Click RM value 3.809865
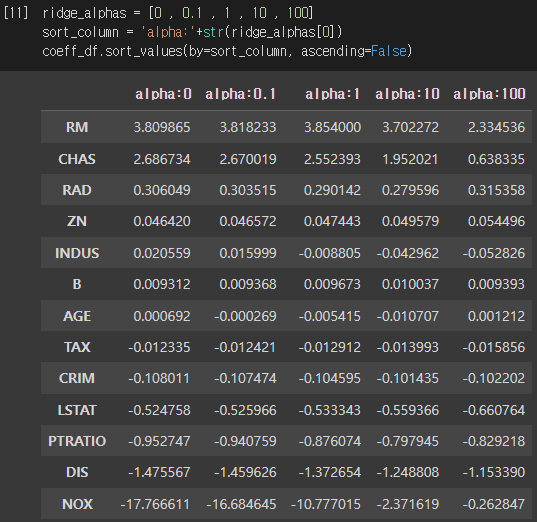 point(162,127)
